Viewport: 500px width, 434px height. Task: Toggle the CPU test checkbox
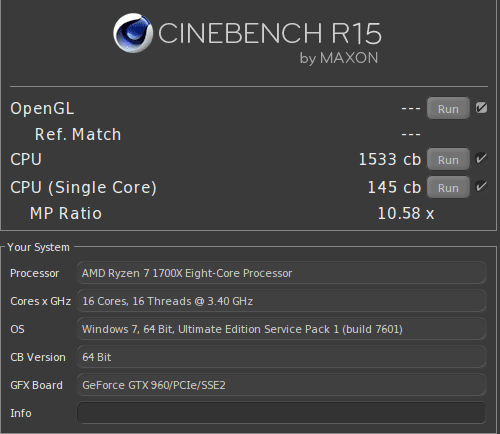(x=481, y=159)
